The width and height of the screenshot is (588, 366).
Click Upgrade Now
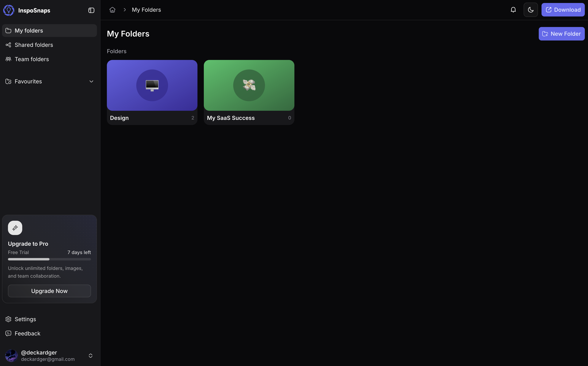pyautogui.click(x=49, y=291)
